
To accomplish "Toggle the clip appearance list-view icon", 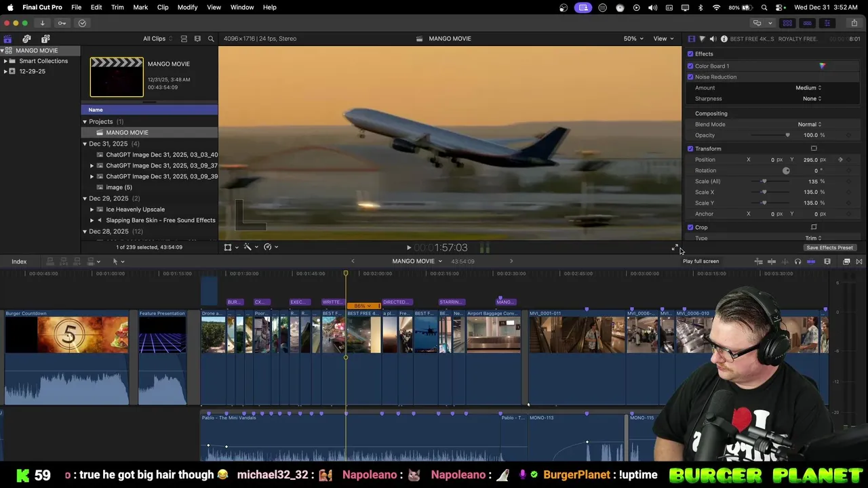I will pos(183,39).
